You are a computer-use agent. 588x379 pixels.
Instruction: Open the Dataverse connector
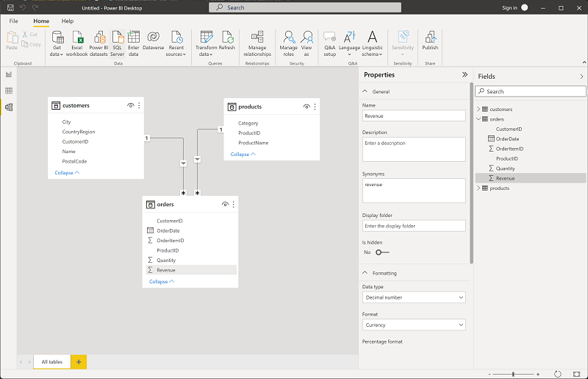[153, 40]
